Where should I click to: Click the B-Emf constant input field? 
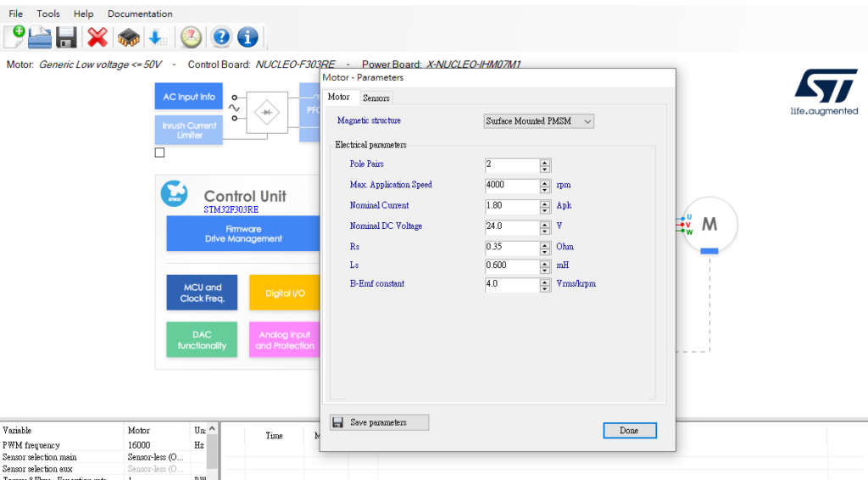513,285
